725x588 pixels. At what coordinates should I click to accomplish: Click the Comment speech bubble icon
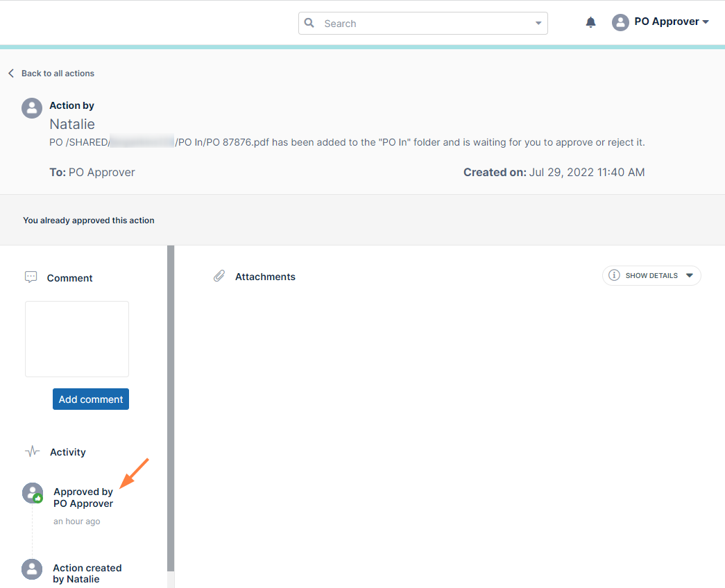point(31,277)
